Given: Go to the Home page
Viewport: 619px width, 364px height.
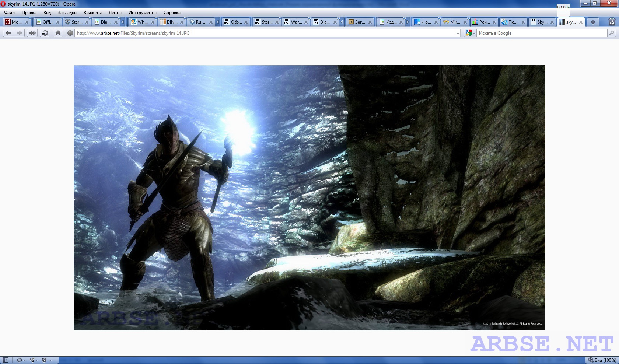Looking at the screenshot, I should pos(58,33).
